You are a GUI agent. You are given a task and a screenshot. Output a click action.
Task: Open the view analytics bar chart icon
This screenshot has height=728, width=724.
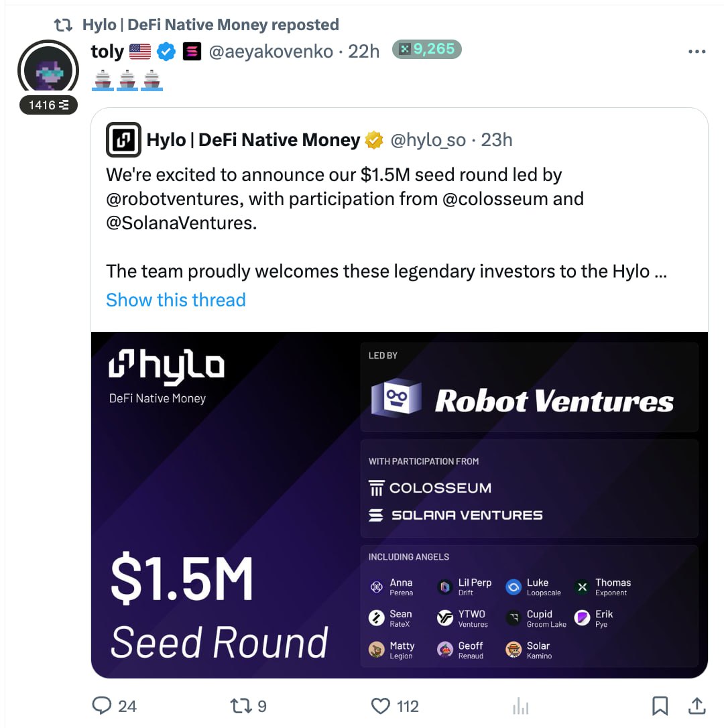coord(521,706)
